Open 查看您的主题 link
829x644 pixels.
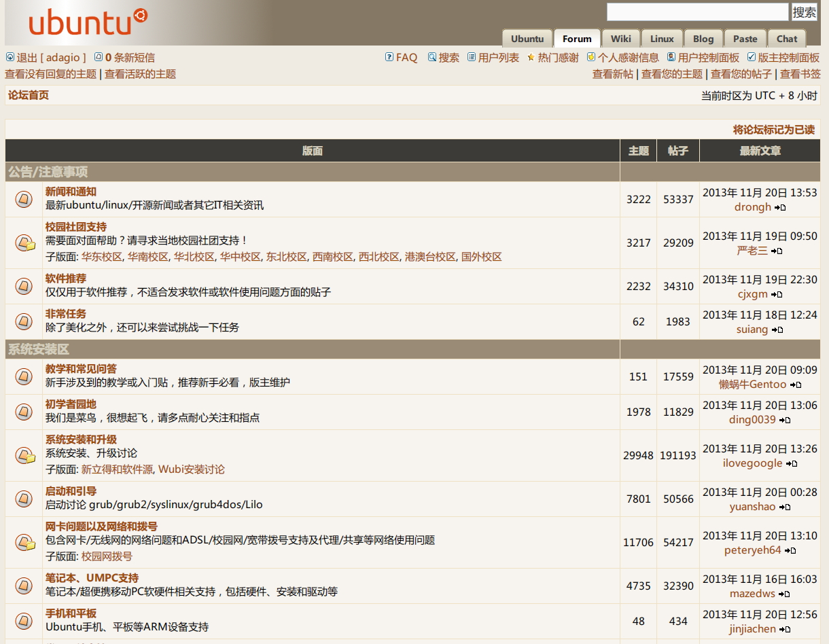pos(672,74)
